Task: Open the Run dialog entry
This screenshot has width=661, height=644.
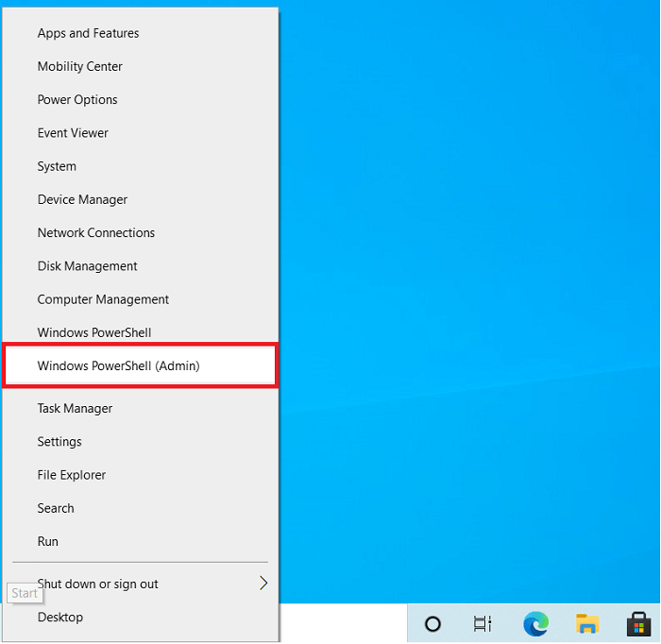Action: [141, 541]
